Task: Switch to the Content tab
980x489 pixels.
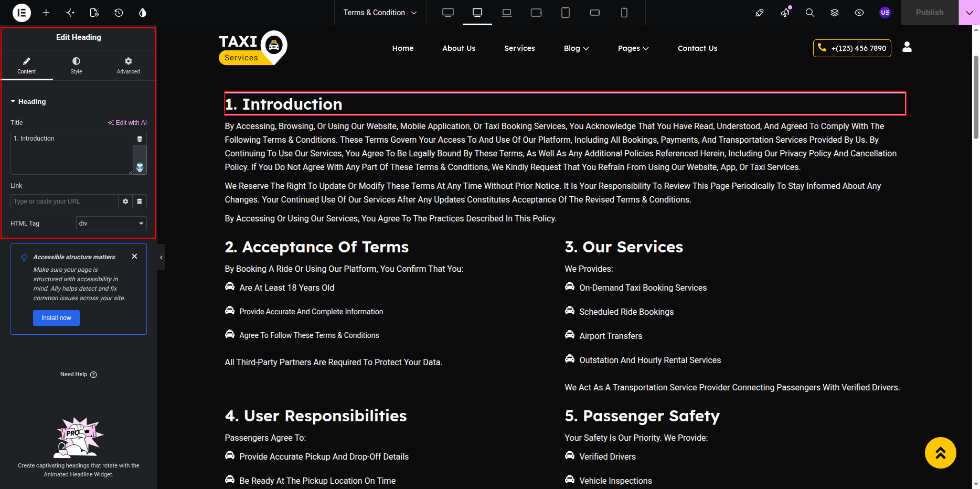Action: click(27, 65)
